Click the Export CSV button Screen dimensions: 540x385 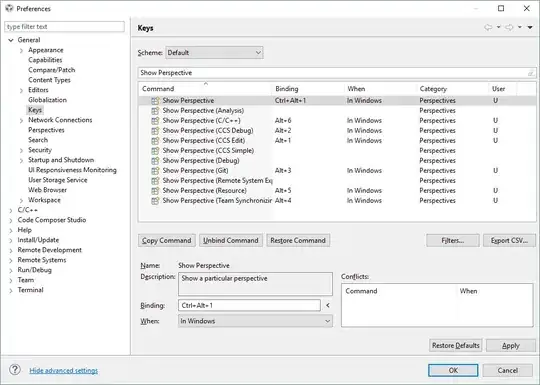pos(509,240)
